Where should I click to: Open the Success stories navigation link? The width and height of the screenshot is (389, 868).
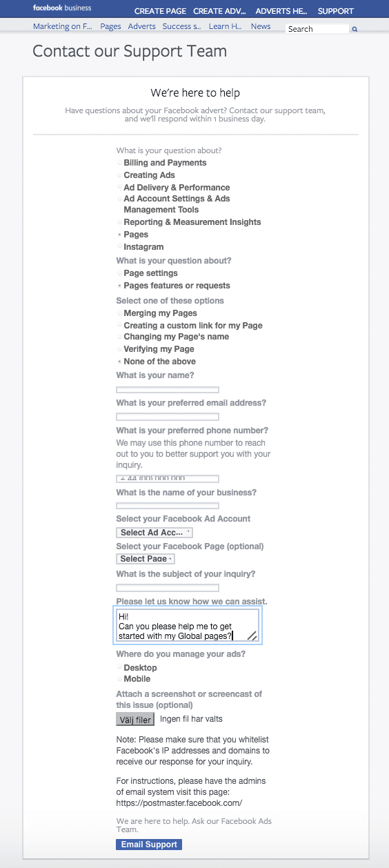pyautogui.click(x=182, y=26)
